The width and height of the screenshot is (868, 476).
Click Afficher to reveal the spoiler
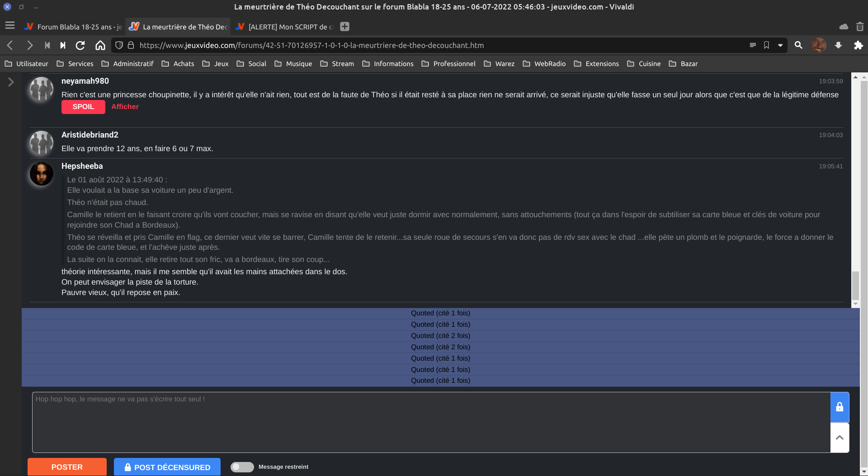click(x=125, y=107)
